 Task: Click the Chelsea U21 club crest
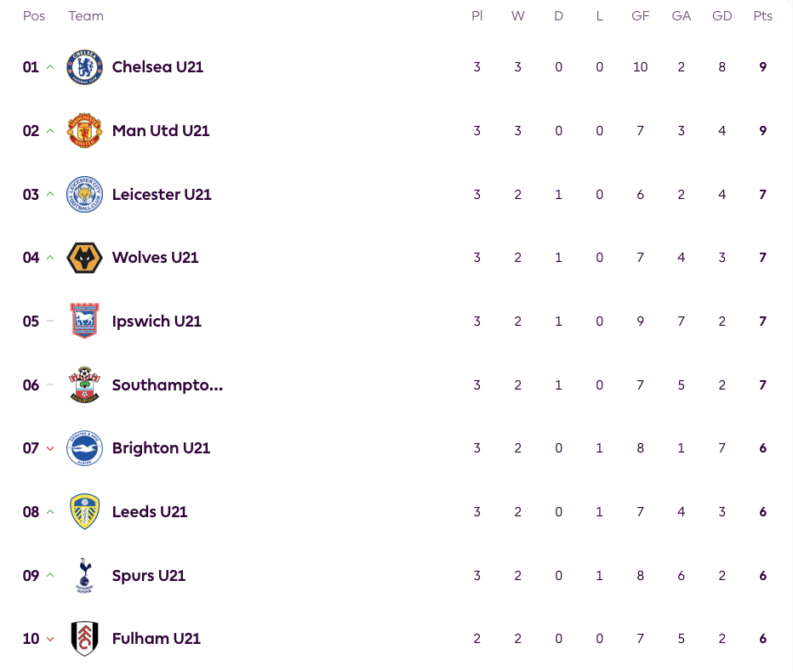point(84,66)
